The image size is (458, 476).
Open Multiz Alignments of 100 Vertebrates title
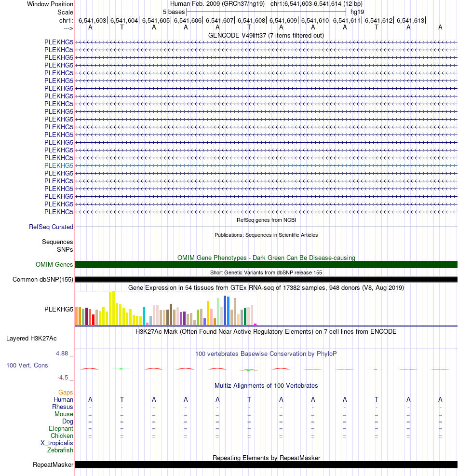(x=266, y=386)
